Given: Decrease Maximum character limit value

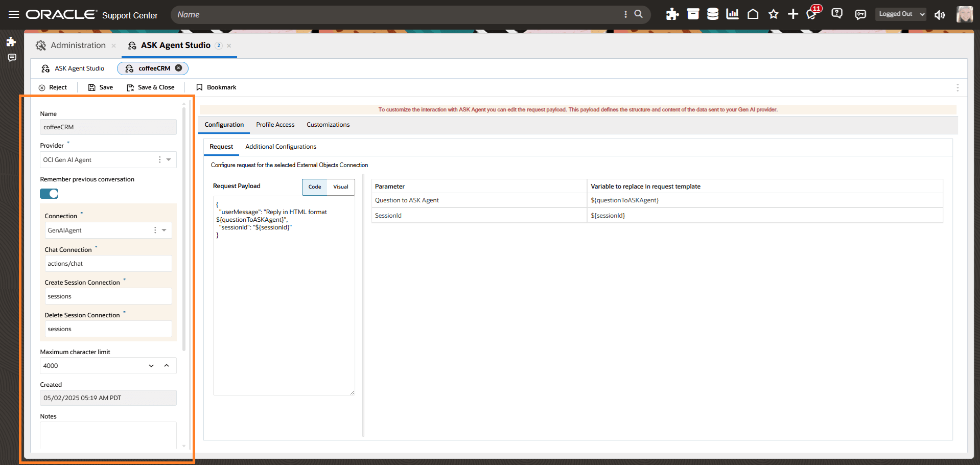Looking at the screenshot, I should pyautogui.click(x=151, y=366).
